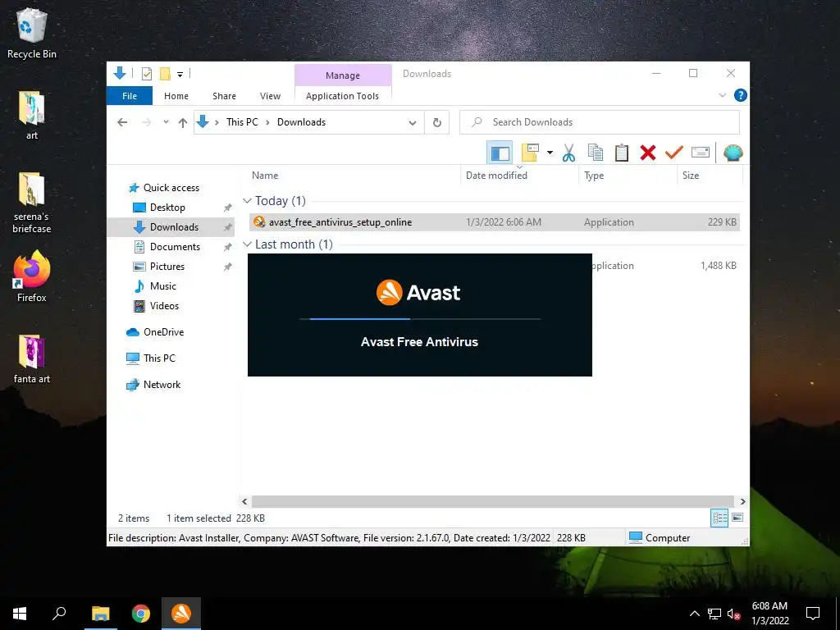Click Downloads in the address breadcrumb
Image resolution: width=840 pixels, height=630 pixels.
301,122
